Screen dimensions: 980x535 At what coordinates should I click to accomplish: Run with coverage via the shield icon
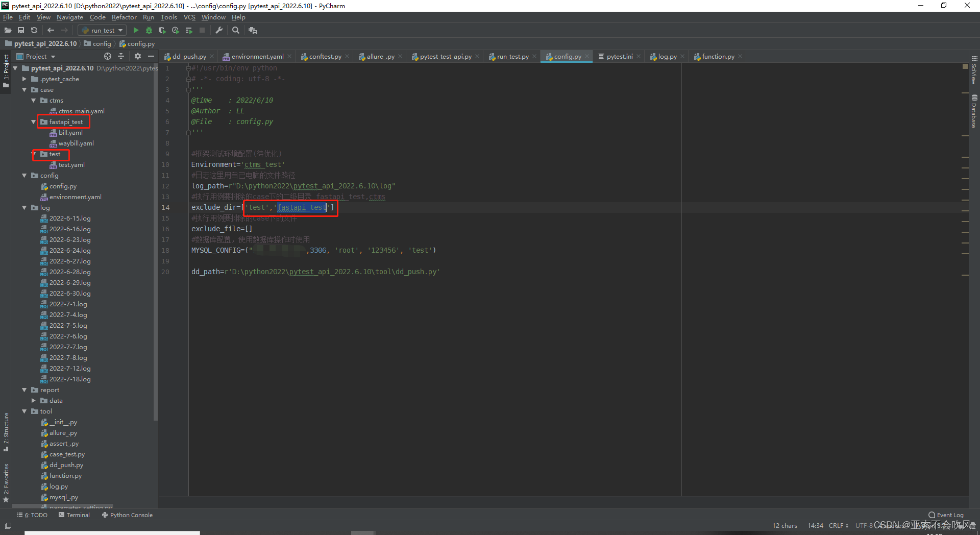click(162, 31)
